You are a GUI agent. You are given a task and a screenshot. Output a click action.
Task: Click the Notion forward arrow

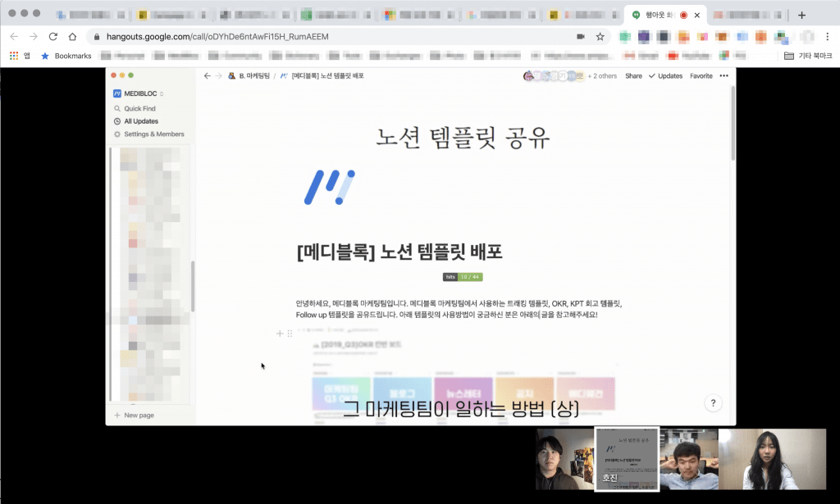pyautogui.click(x=218, y=76)
